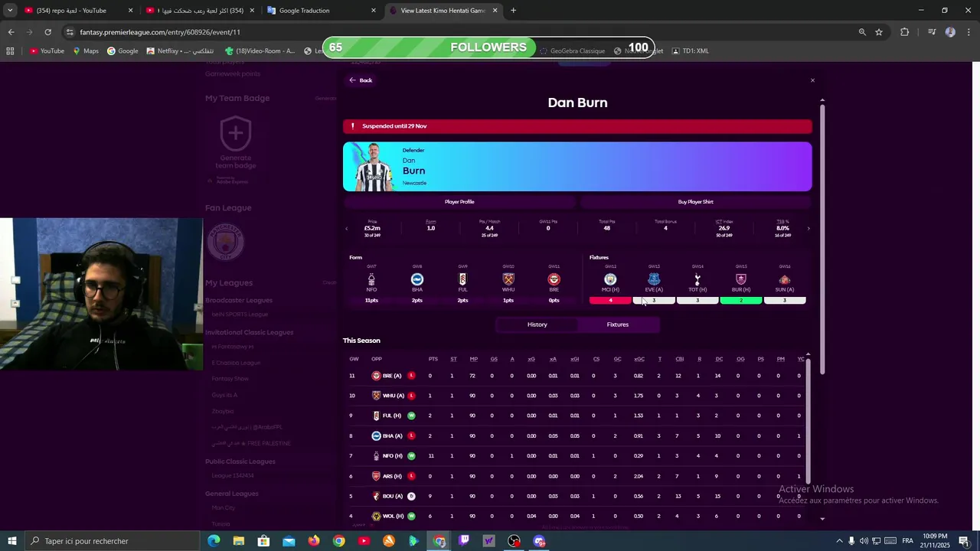
Task: Show previous stats with left chevron
Action: point(346,228)
